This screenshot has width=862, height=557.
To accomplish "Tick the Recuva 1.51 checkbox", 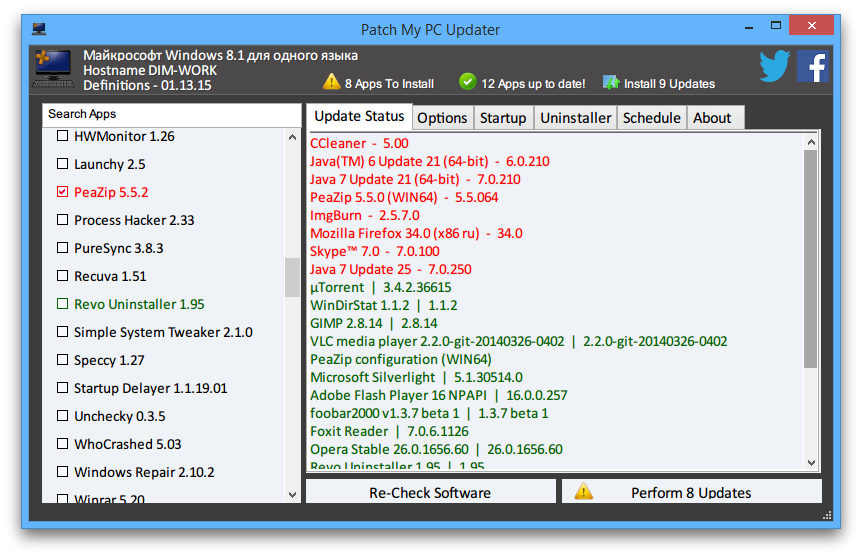I will coord(63,275).
